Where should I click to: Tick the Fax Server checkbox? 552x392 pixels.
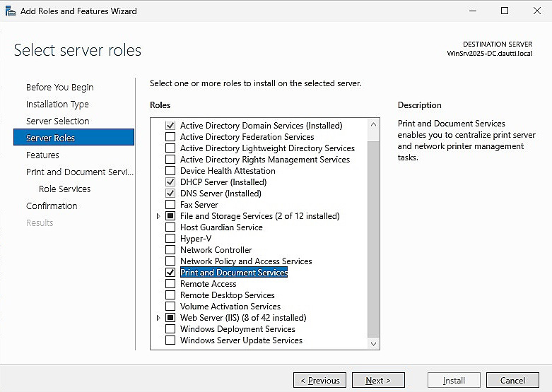click(170, 204)
